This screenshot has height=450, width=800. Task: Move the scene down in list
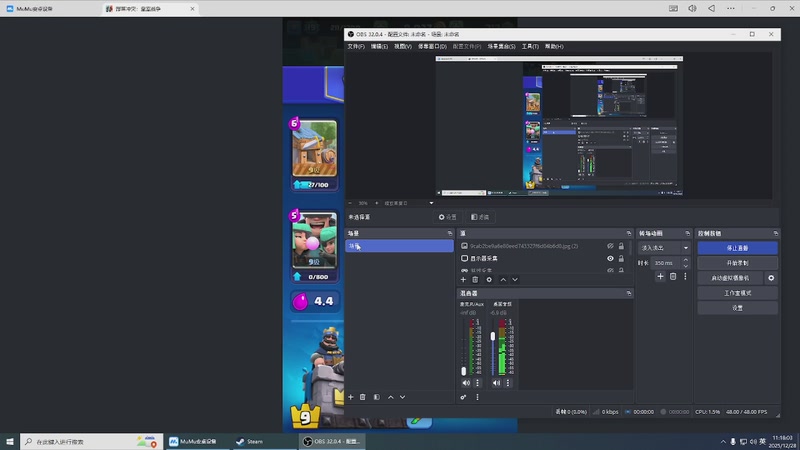(x=403, y=397)
